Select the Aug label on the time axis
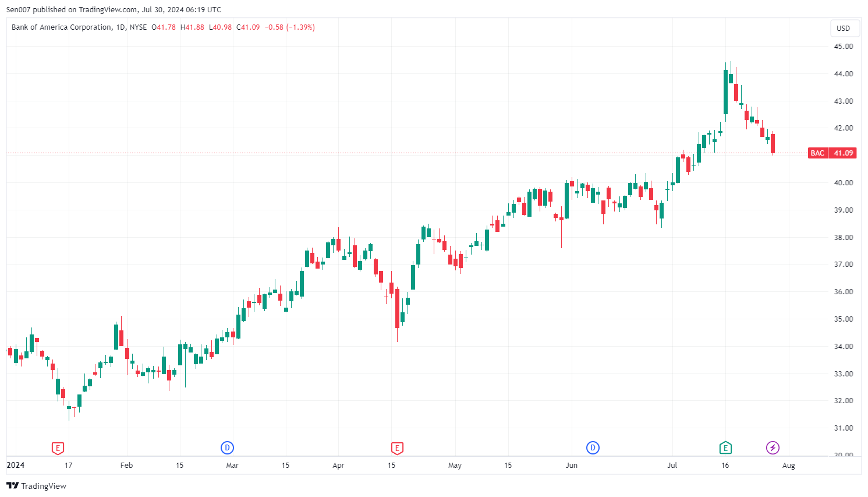868x497 pixels. click(788, 466)
